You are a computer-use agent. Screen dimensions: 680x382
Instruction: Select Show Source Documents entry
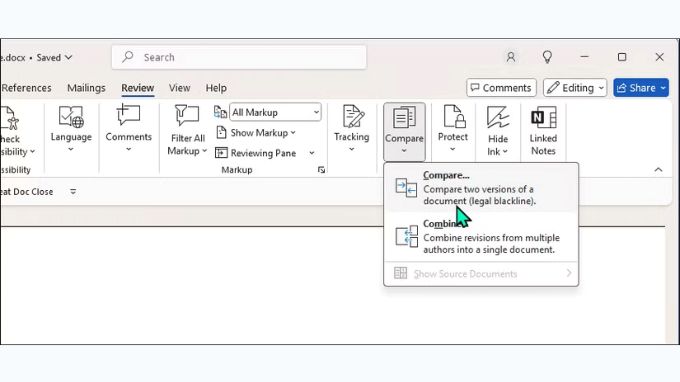481,274
